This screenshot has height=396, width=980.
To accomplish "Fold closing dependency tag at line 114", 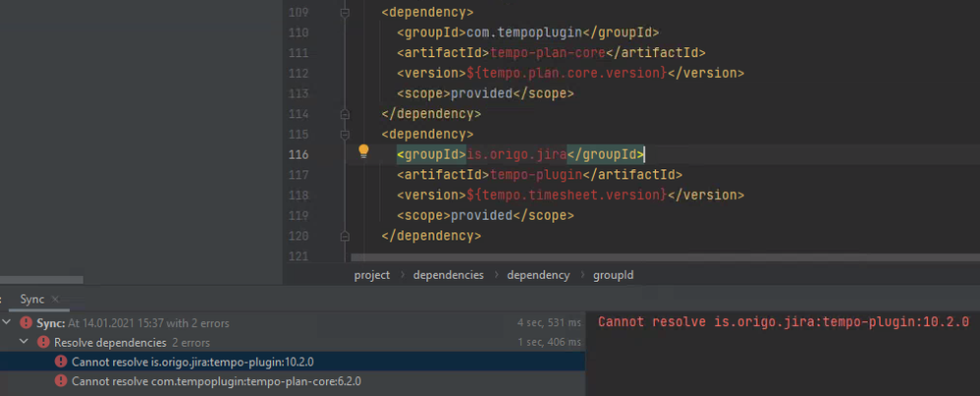I will pyautogui.click(x=344, y=114).
